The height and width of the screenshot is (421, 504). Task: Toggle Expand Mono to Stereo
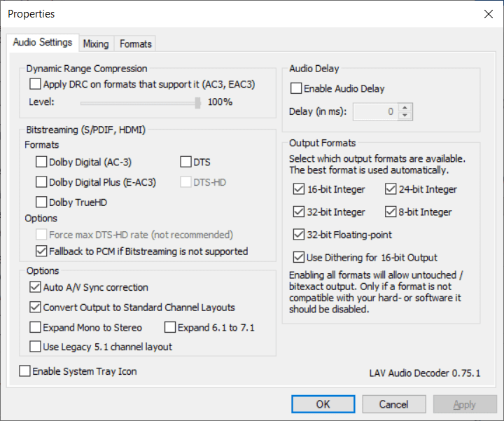[36, 327]
